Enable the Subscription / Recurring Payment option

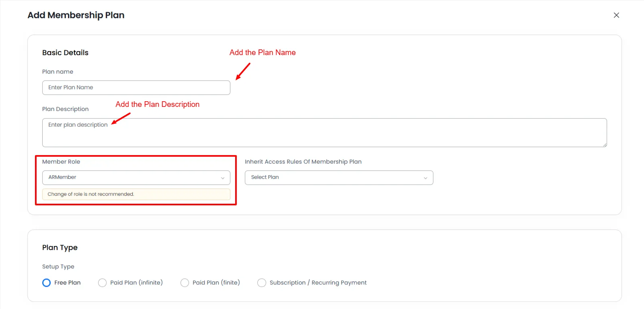click(x=262, y=283)
